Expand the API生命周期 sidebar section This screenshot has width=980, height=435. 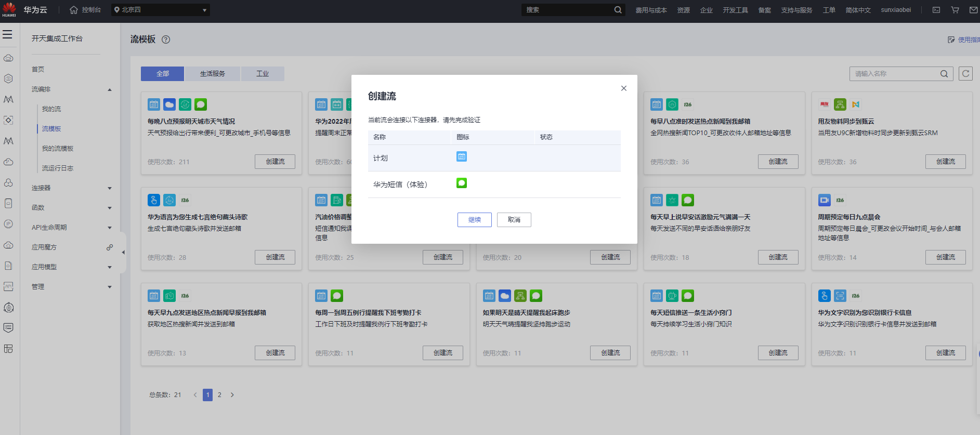click(110, 228)
